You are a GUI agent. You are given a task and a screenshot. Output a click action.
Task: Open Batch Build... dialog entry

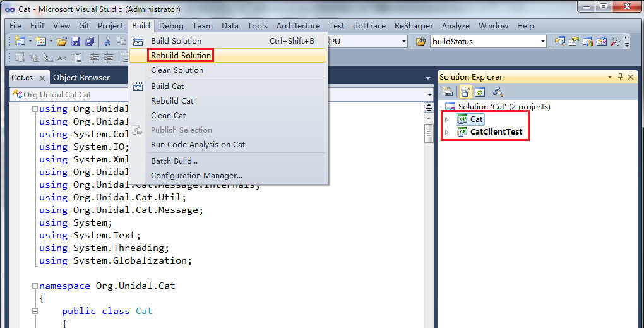(228, 161)
